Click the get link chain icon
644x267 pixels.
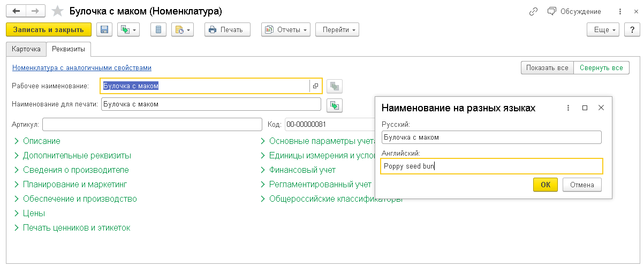(533, 11)
